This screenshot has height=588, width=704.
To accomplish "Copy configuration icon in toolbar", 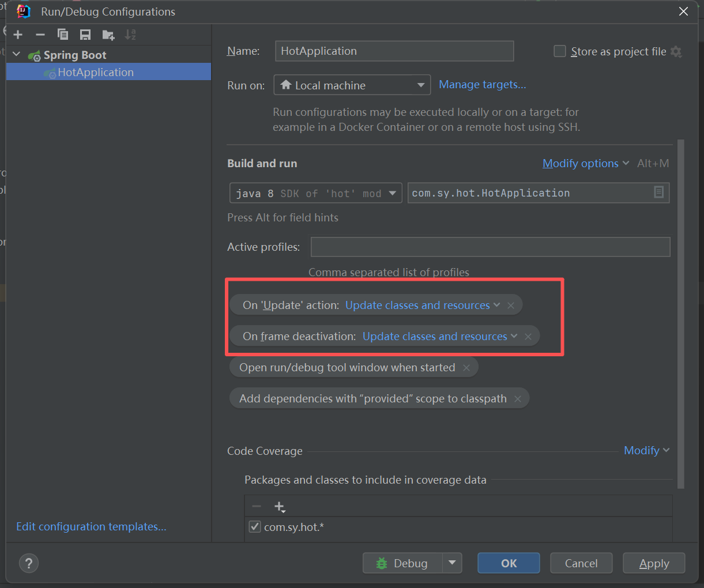I will (x=63, y=35).
